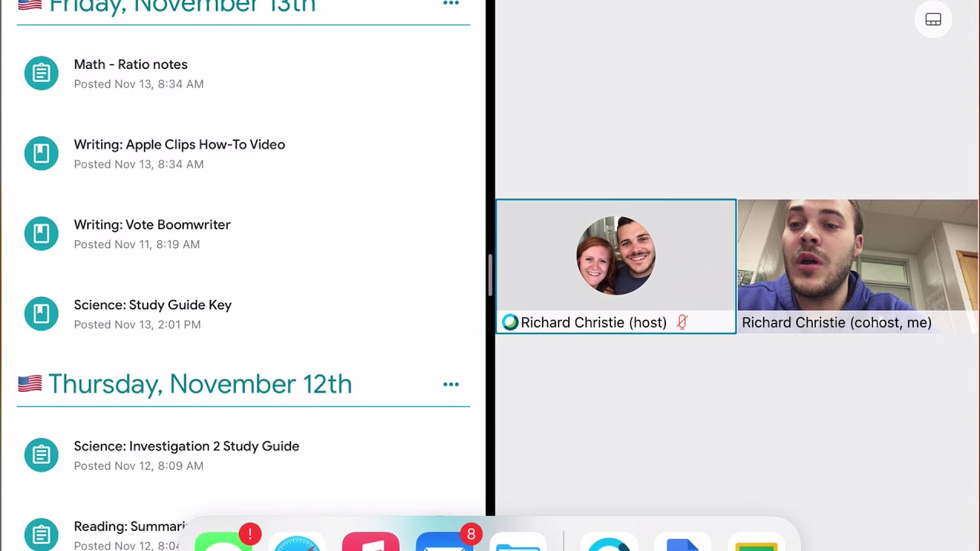Open 'Writing: Apple Clips How-To Video' title
Screen dimensions: 980x551
tap(179, 145)
